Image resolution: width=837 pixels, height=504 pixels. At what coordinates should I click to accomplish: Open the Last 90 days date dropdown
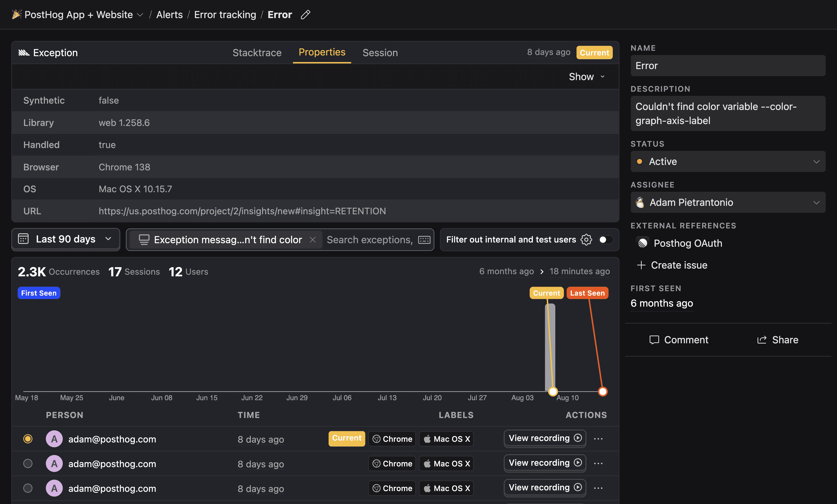66,239
